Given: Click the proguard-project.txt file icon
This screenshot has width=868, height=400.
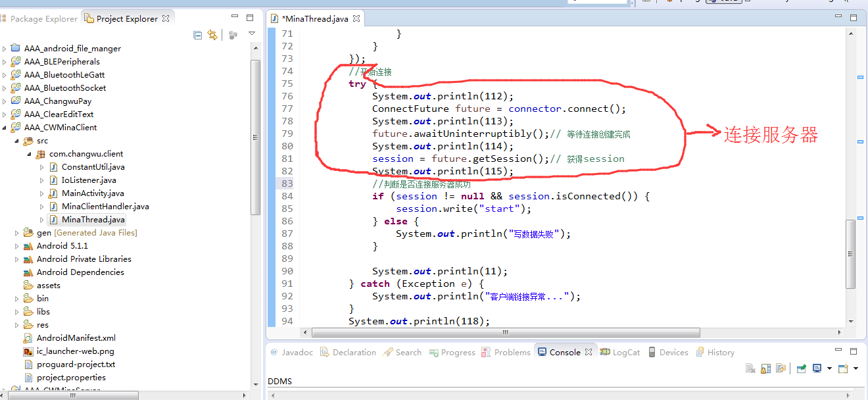Looking at the screenshot, I should 28,364.
